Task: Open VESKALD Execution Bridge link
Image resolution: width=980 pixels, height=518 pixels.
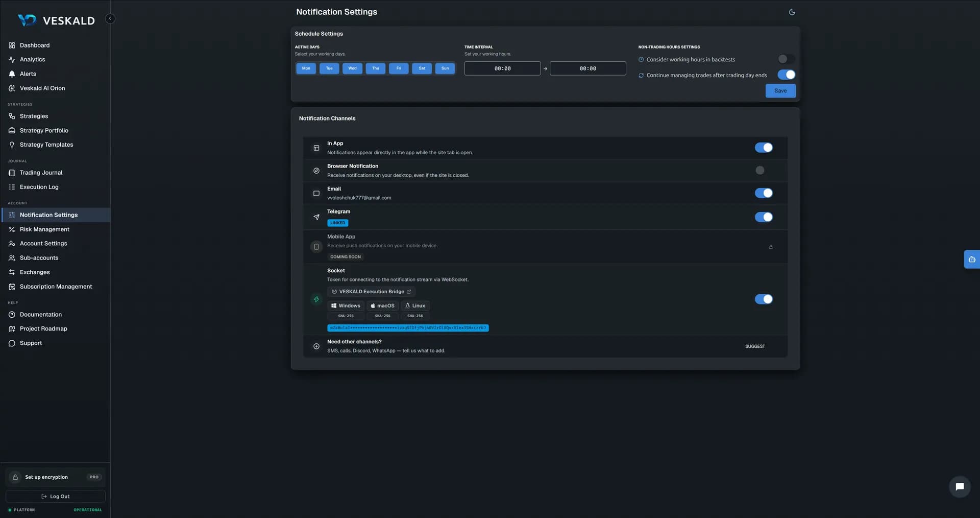Action: coord(371,292)
